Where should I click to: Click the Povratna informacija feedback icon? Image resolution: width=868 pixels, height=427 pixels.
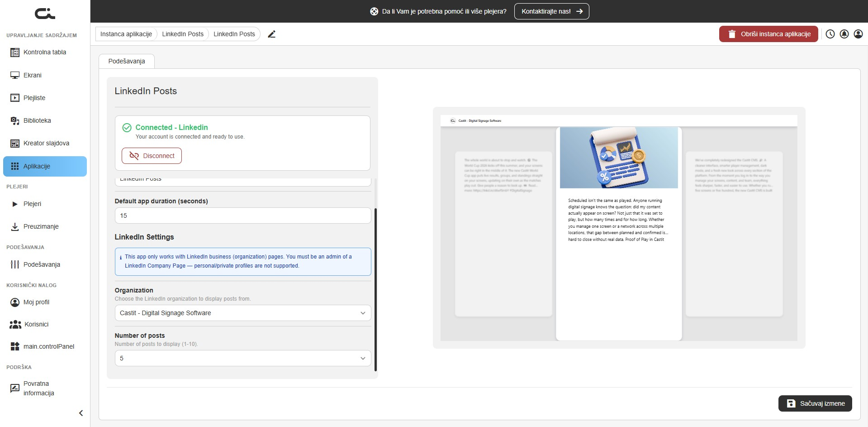pyautogui.click(x=15, y=388)
